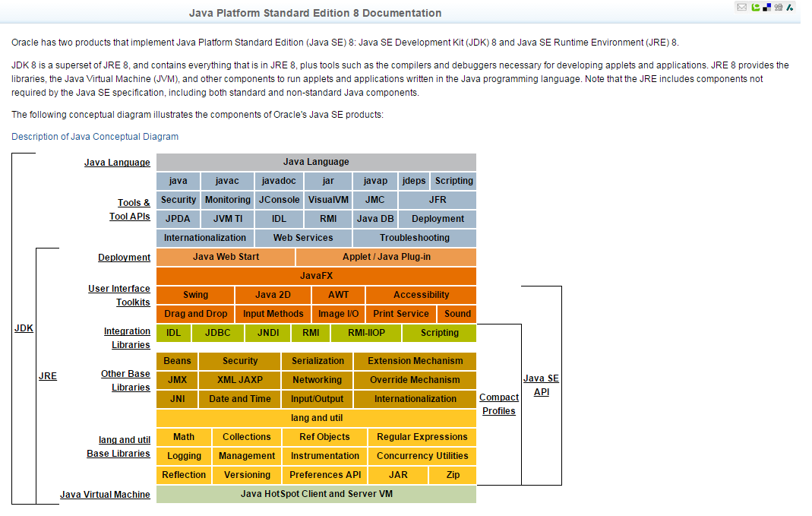
Task: Click the Collections cell
Action: [247, 437]
